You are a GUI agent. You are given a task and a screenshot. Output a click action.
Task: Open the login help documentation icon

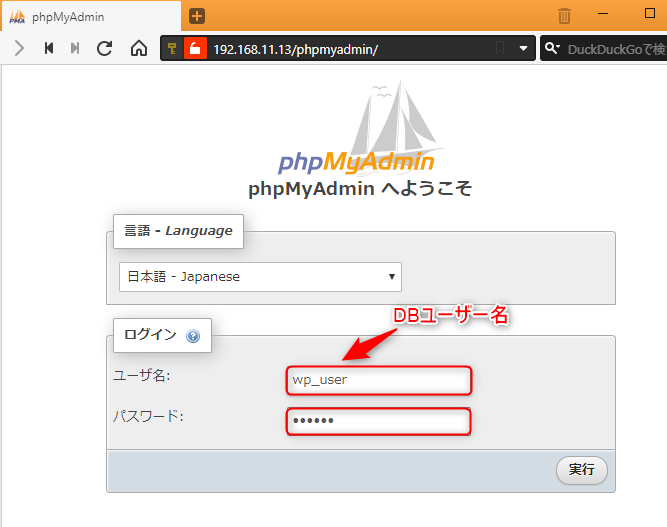tap(193, 336)
